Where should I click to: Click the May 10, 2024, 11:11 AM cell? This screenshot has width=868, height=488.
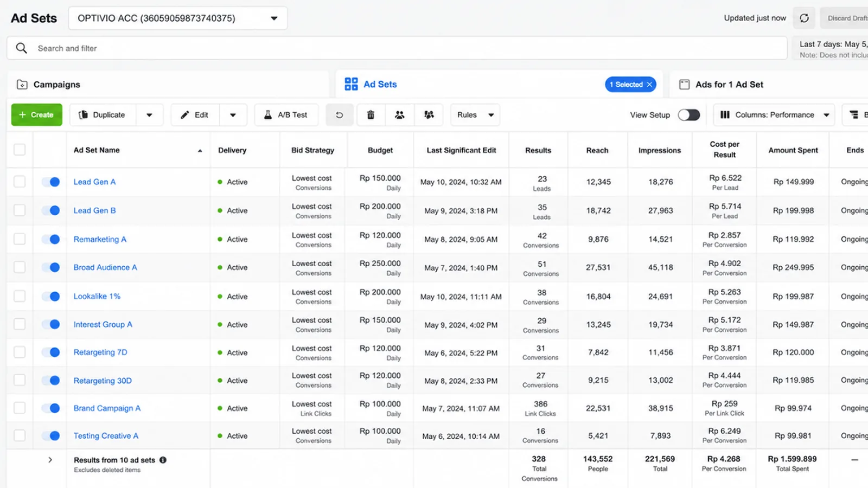click(461, 297)
